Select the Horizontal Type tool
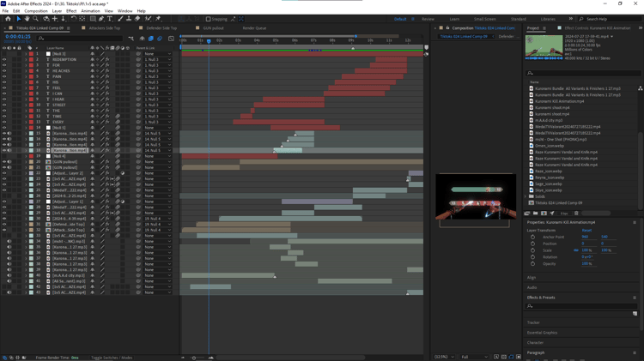This screenshot has height=361, width=644. (x=110, y=19)
